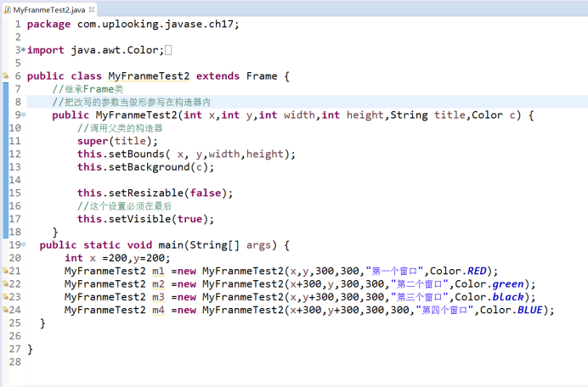588x387 pixels.
Task: Click the string "第三个窗口" on line 23
Action: coord(419,297)
